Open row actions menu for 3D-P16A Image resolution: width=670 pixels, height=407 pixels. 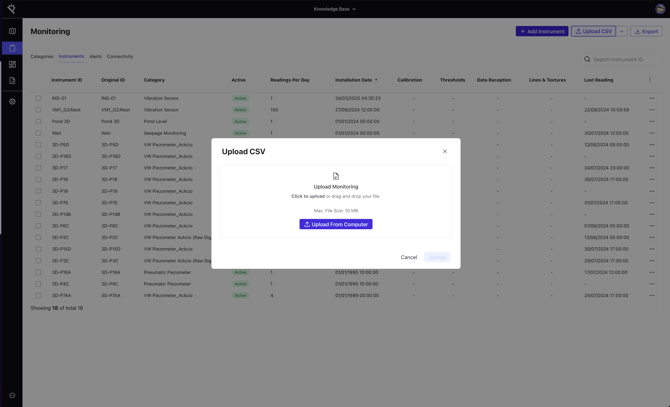652,272
